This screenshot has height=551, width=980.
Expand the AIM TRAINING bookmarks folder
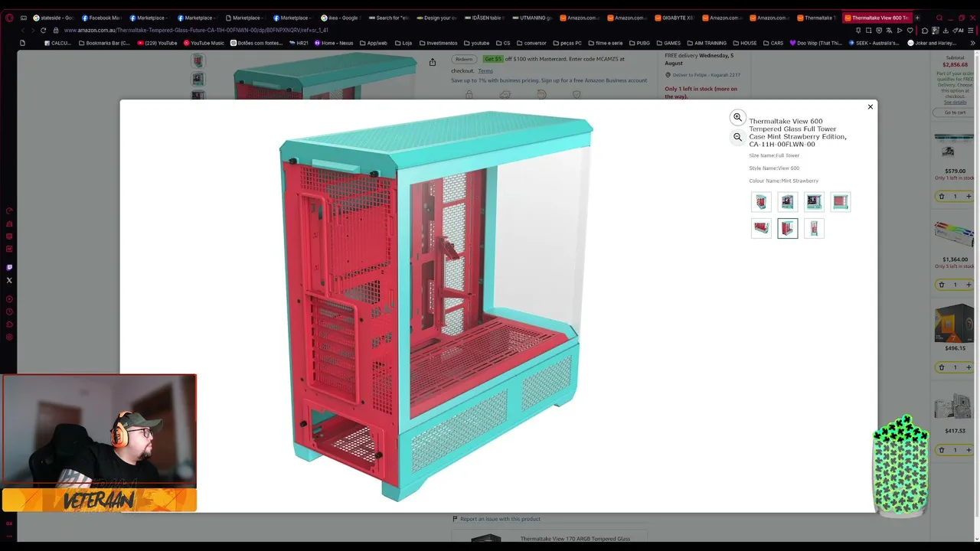click(707, 43)
